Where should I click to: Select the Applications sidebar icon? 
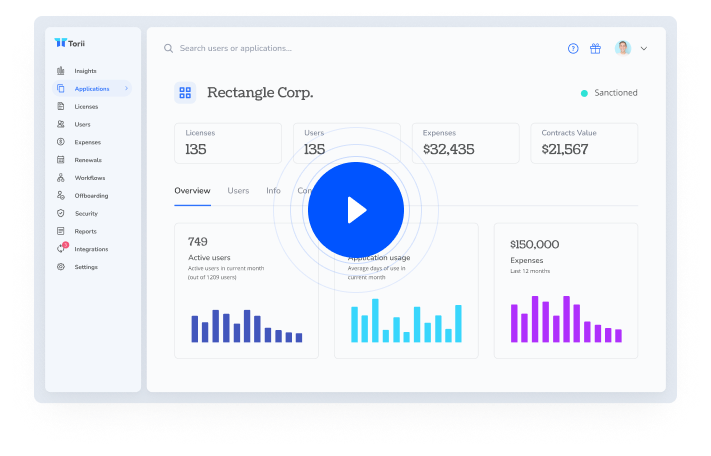tap(61, 88)
